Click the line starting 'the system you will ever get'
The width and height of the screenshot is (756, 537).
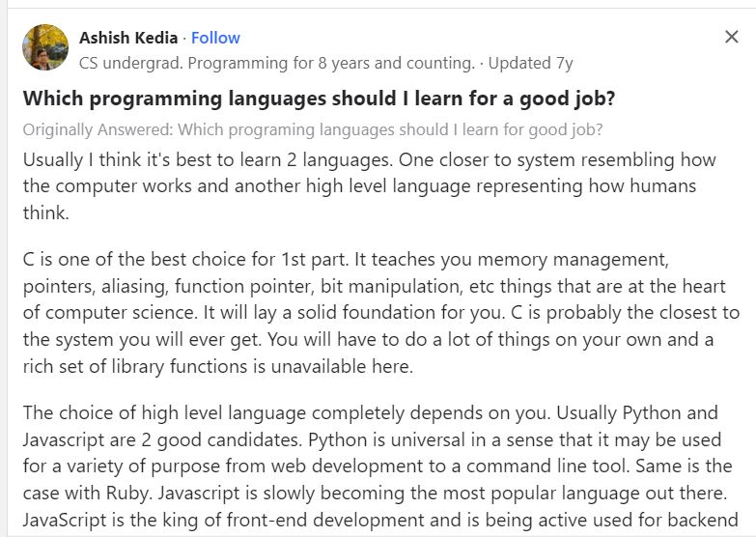368,340
